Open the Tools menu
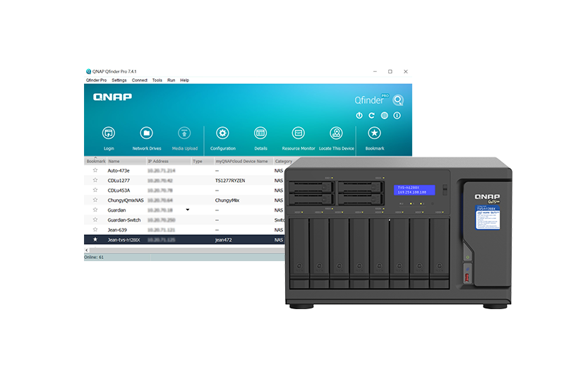The width and height of the screenshot is (588, 367). point(157,80)
